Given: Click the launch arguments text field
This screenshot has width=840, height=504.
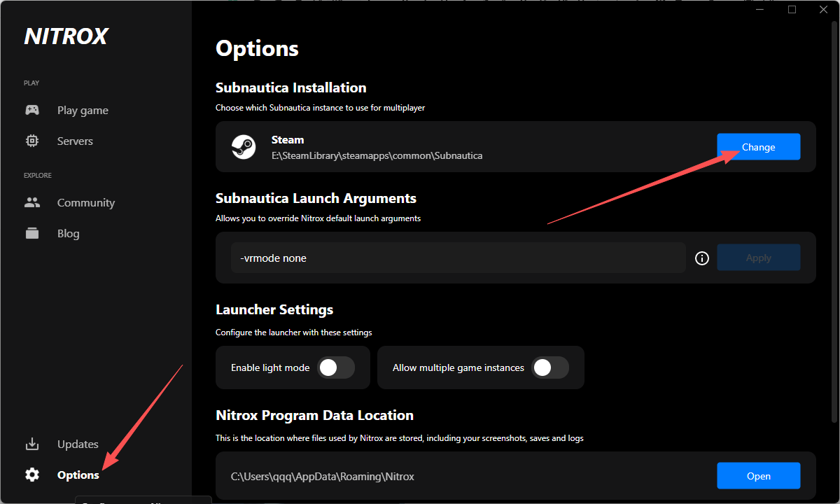Looking at the screenshot, I should click(x=458, y=258).
